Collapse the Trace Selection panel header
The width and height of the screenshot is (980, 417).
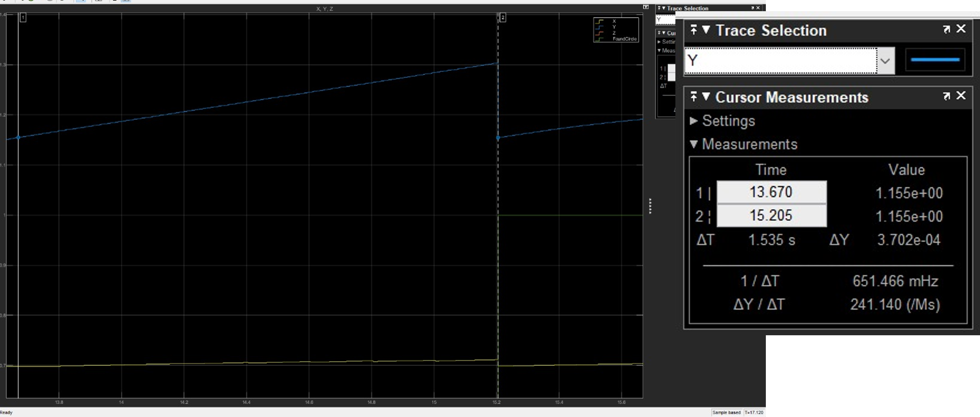coord(706,30)
